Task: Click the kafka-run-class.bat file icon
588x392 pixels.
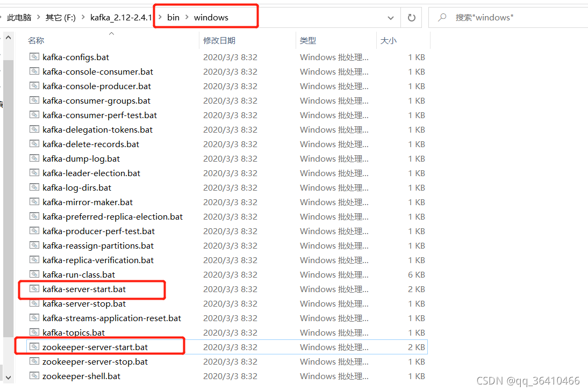Action: [34, 274]
